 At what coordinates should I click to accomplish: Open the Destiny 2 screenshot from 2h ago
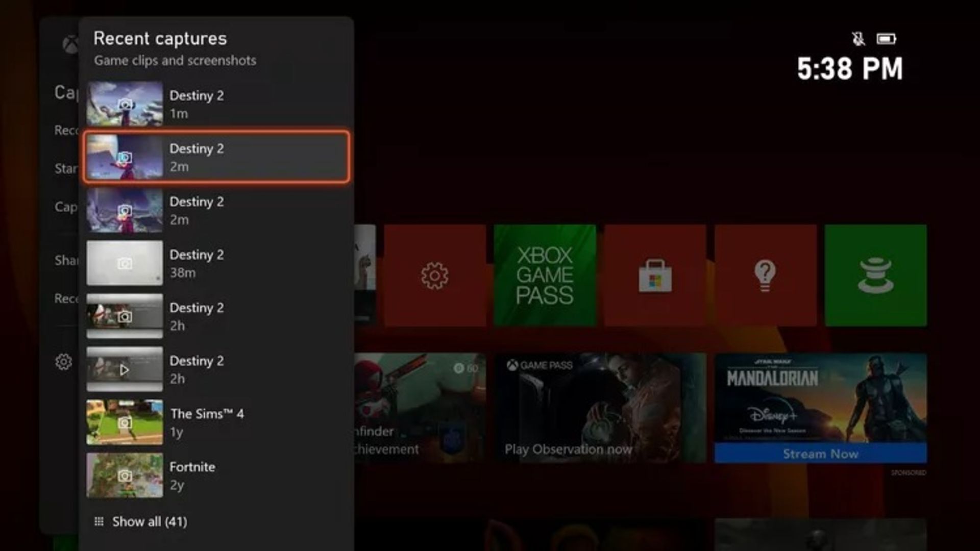[x=216, y=316]
